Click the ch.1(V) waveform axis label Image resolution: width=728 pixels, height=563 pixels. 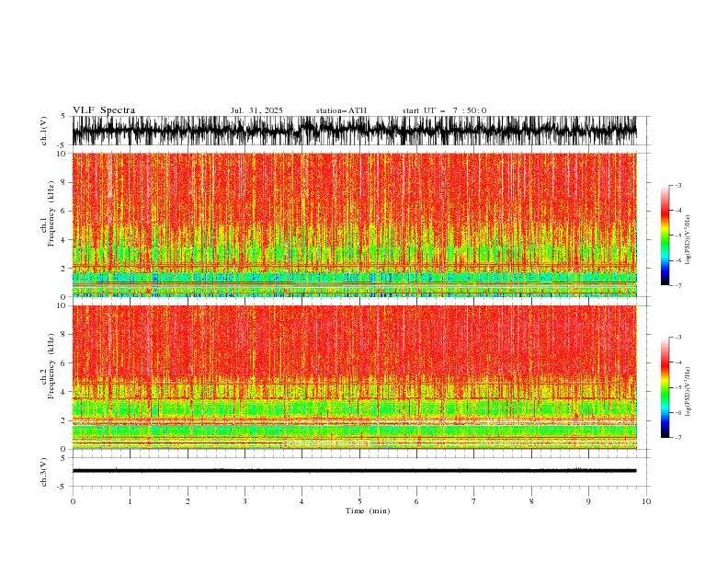click(44, 130)
